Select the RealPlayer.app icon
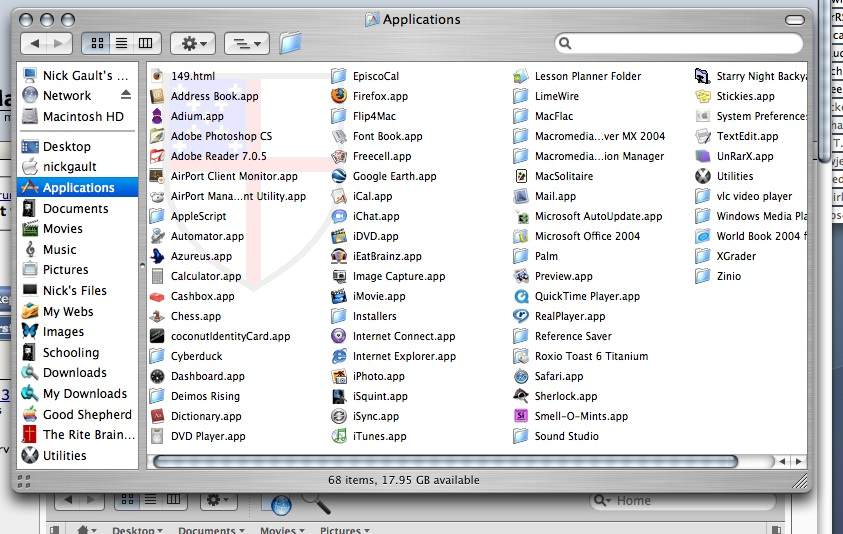This screenshot has height=534, width=843. (x=520, y=316)
